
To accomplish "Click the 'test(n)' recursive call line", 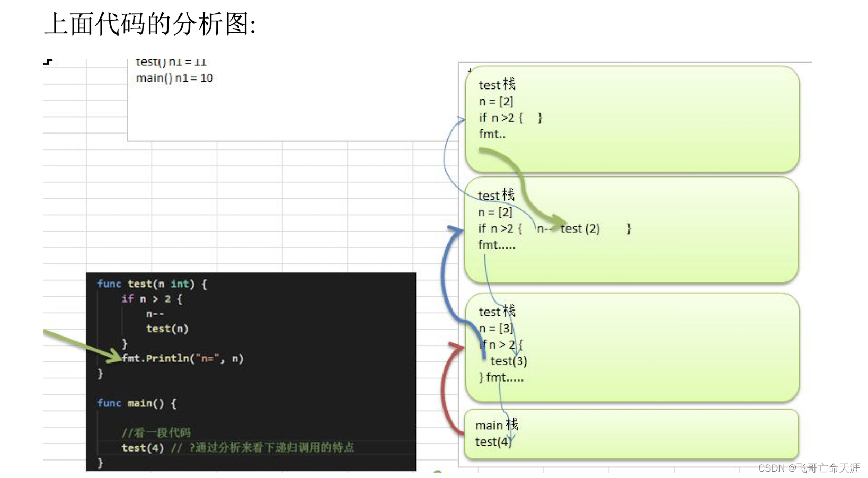I will [x=167, y=329].
